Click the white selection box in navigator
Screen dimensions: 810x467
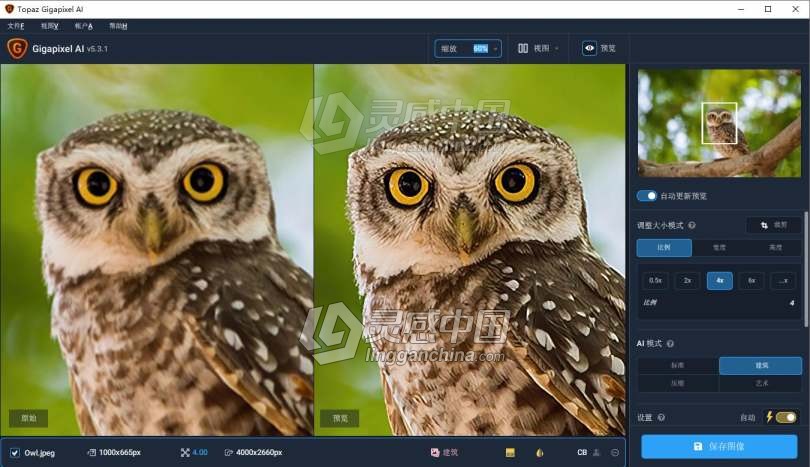pos(719,123)
